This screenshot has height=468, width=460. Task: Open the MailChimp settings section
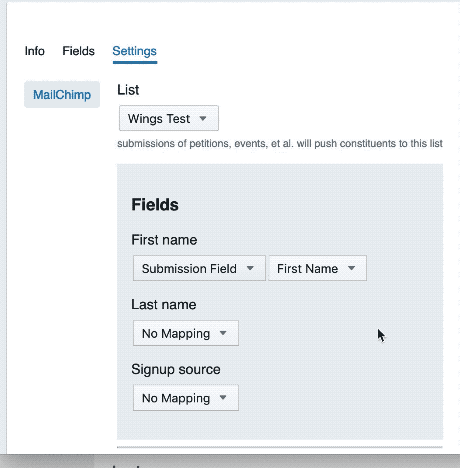point(62,95)
